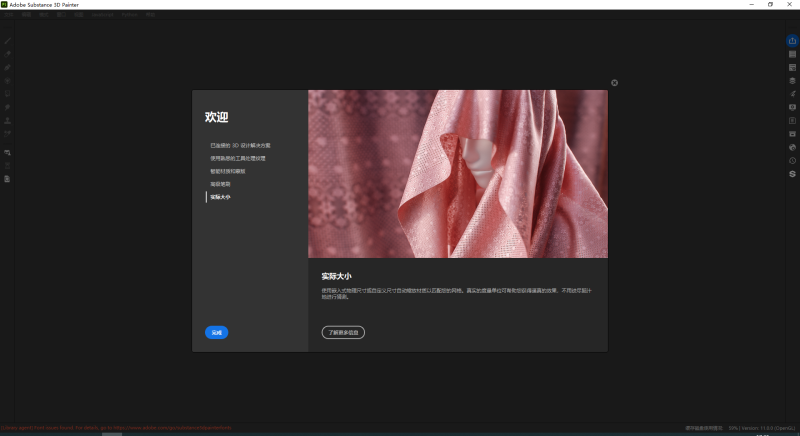Click the pink fabric preview image
Viewport: 800px width, 436px height.
click(458, 174)
